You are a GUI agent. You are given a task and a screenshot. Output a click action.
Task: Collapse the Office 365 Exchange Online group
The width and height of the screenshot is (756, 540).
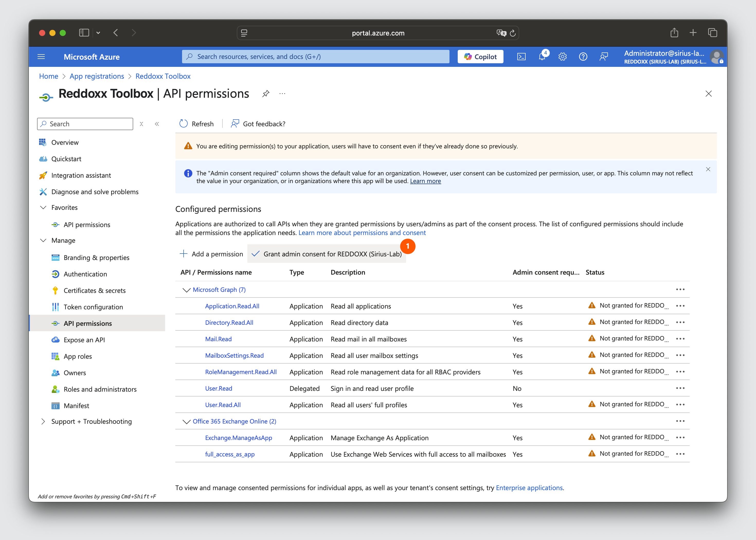[186, 422]
